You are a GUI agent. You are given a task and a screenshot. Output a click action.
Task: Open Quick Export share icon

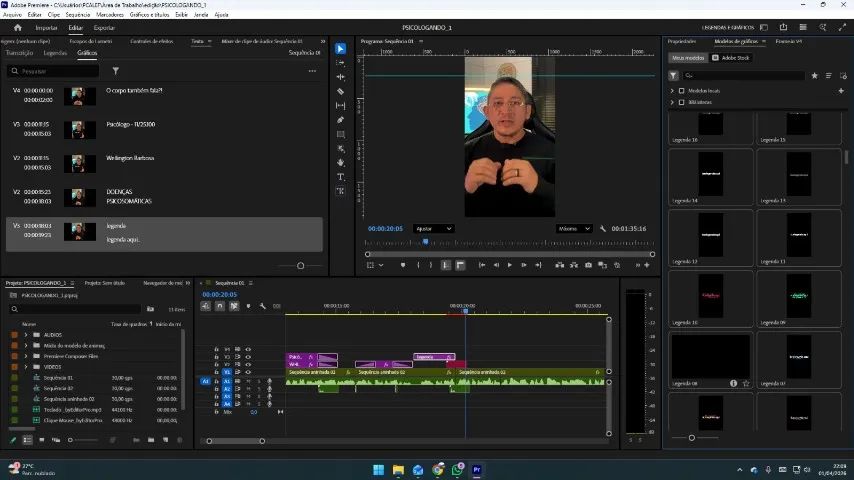783,27
